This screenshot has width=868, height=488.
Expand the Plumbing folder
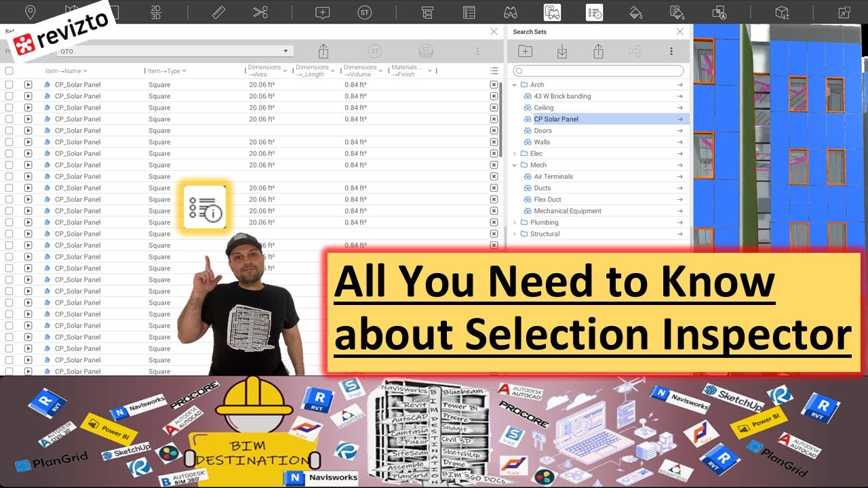(x=515, y=222)
